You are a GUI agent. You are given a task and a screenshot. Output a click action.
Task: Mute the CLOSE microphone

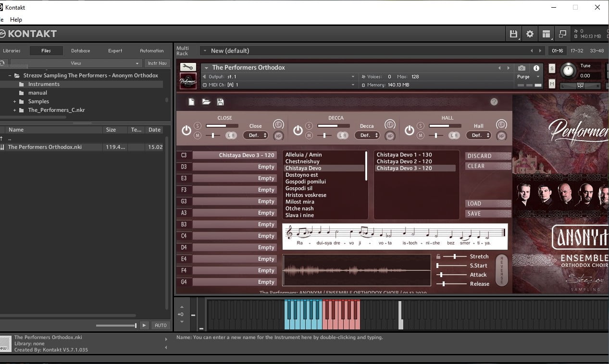pyautogui.click(x=198, y=135)
